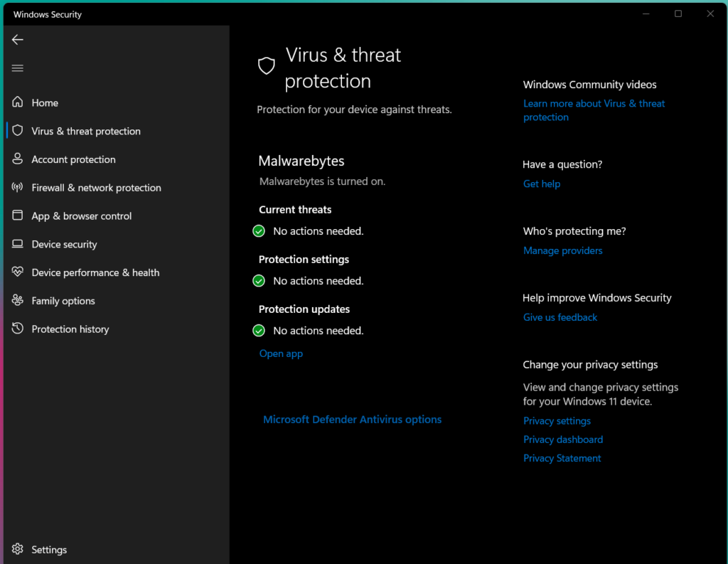
Task: View Protection history
Action: (116, 329)
